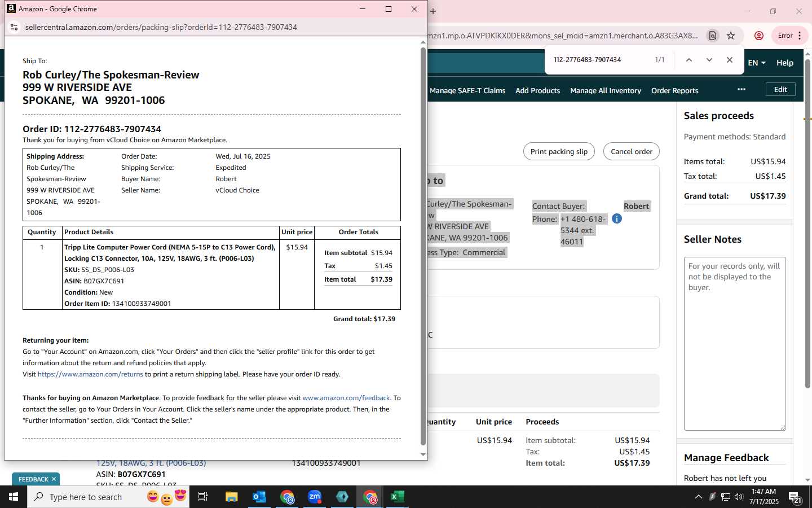Screen dimensions: 812x508
Task: Open the product link ending with (P006-L03)
Action: coord(151,463)
